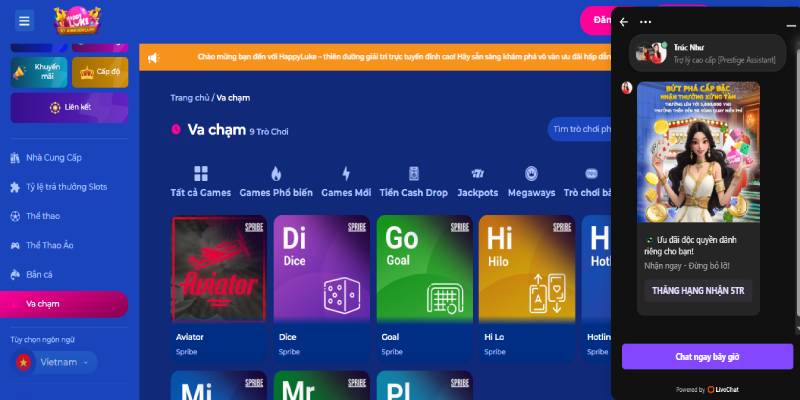
Task: Open Bắn cá in sidebar
Action: [39, 274]
